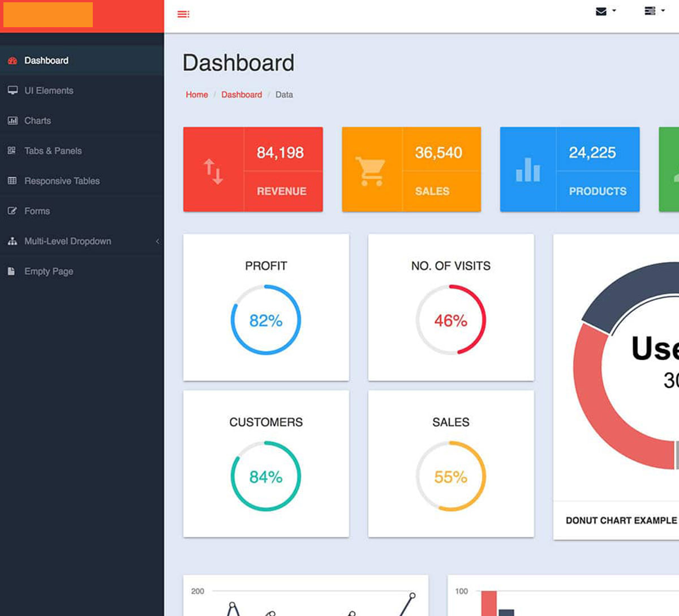Click the Charts bar graph sidebar icon
679x616 pixels.
[x=12, y=121]
